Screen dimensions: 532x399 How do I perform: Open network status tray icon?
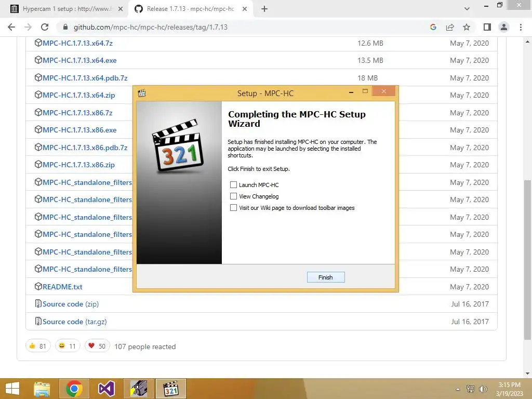pos(471,389)
